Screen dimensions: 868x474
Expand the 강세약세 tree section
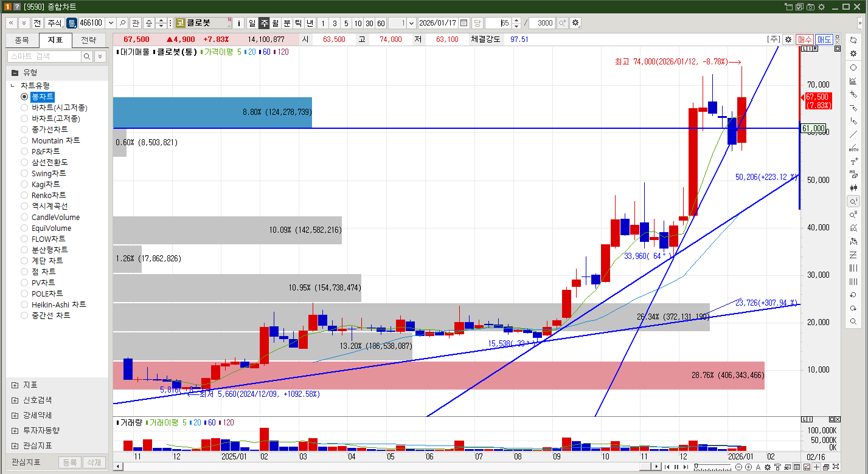pos(15,415)
